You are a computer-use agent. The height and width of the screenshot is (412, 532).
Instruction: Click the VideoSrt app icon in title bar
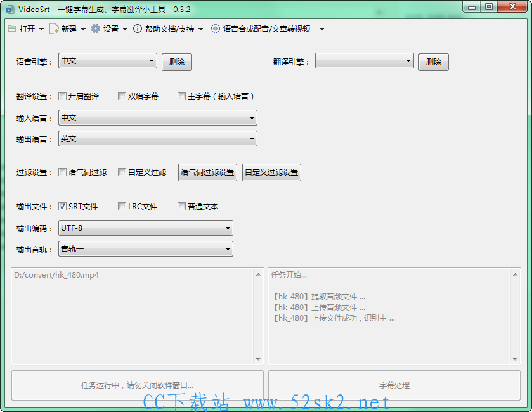(x=10, y=9)
